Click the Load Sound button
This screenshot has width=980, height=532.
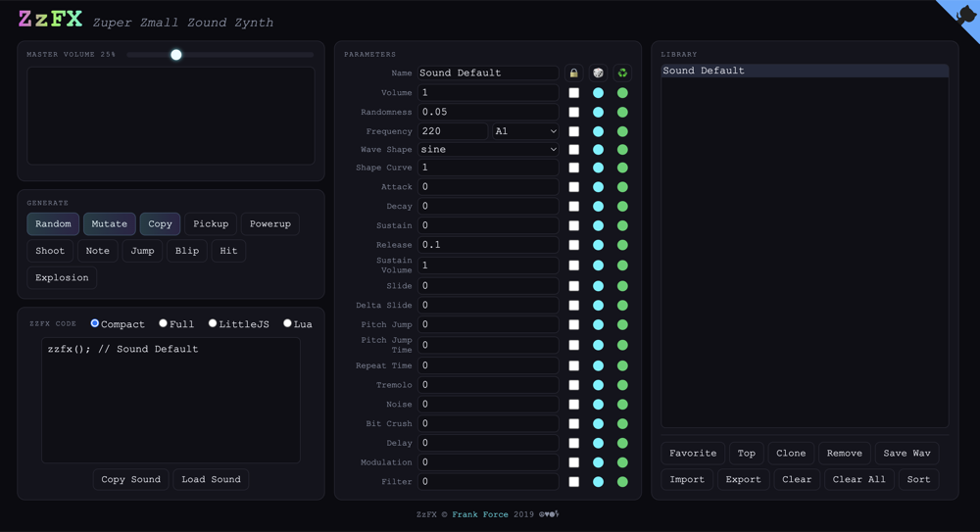click(x=212, y=479)
